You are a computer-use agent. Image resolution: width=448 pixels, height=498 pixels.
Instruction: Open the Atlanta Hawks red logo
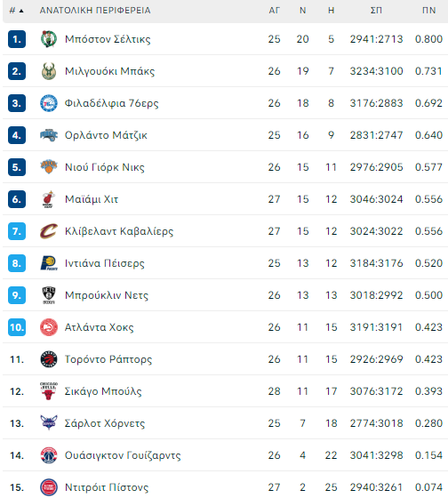(49, 327)
